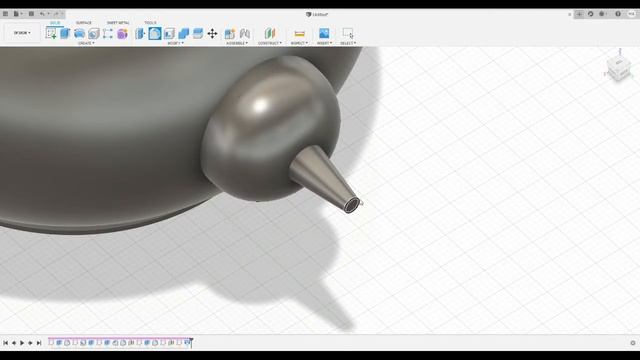The width and height of the screenshot is (640, 360).
Task: Select the Measure ruler tool
Action: click(299, 33)
